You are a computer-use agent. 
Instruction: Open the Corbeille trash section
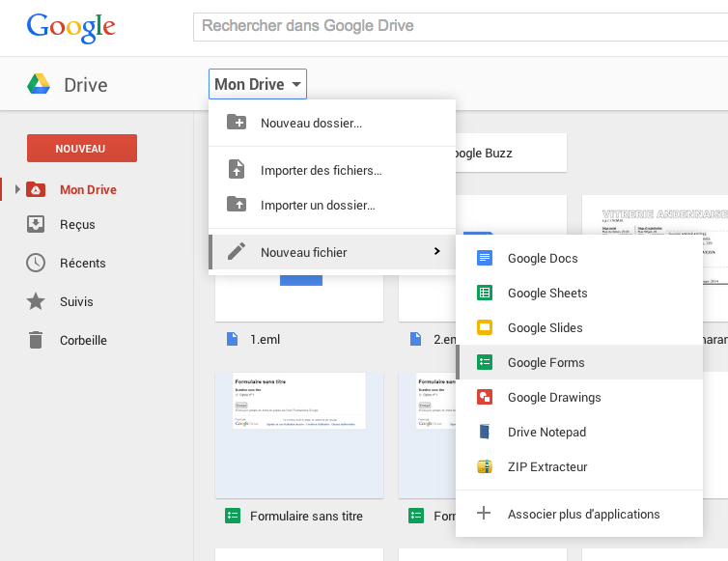pos(83,341)
